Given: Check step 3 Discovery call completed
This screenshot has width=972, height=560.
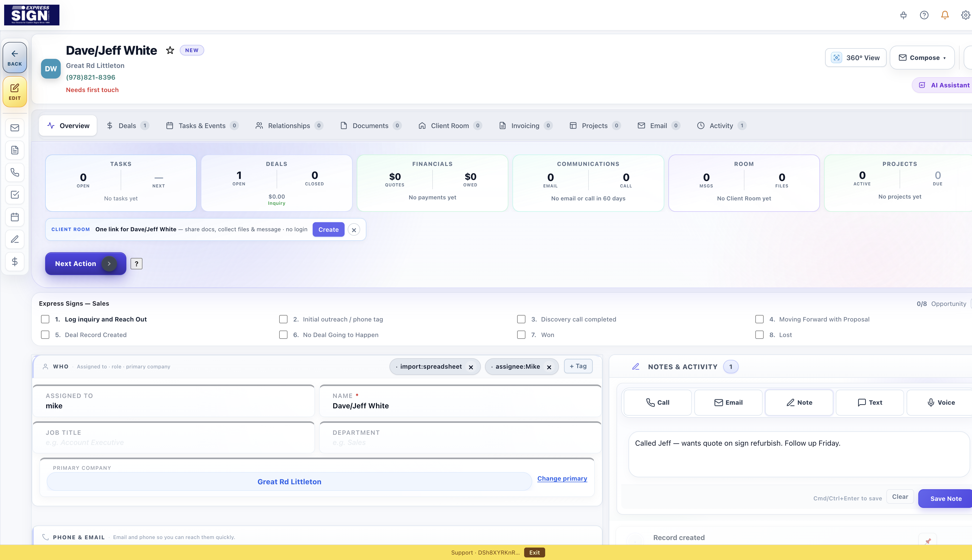Looking at the screenshot, I should pyautogui.click(x=521, y=319).
